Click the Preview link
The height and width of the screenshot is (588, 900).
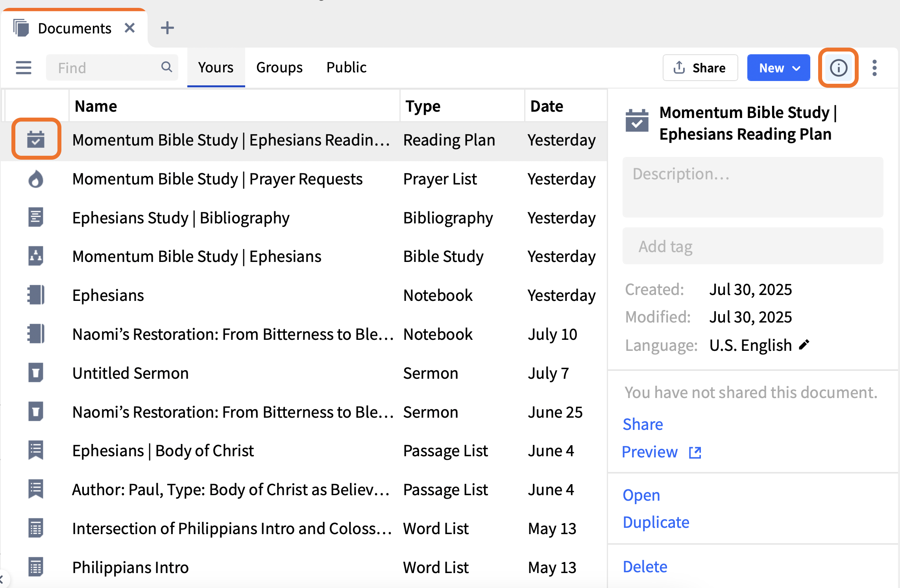[x=650, y=452]
